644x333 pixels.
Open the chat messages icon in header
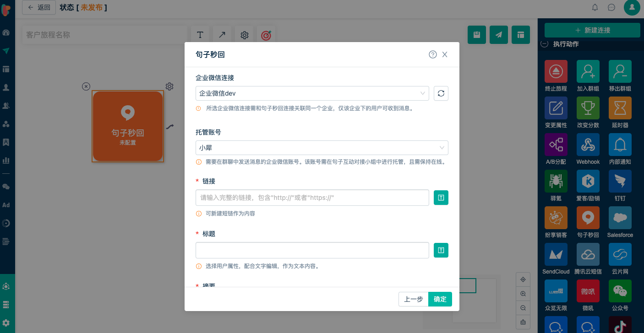pos(611,7)
